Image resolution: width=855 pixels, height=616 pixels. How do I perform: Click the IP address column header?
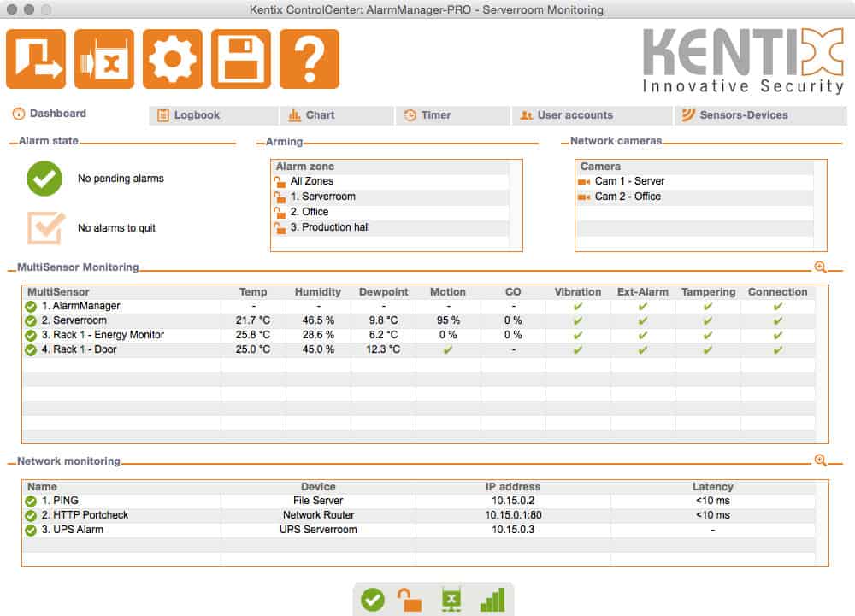click(x=512, y=486)
